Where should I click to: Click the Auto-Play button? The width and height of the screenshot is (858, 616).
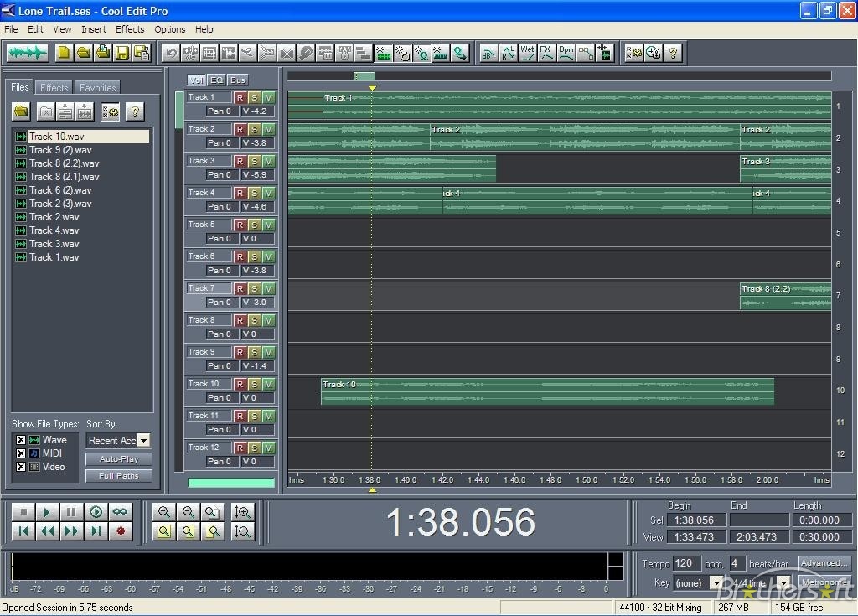pos(119,458)
